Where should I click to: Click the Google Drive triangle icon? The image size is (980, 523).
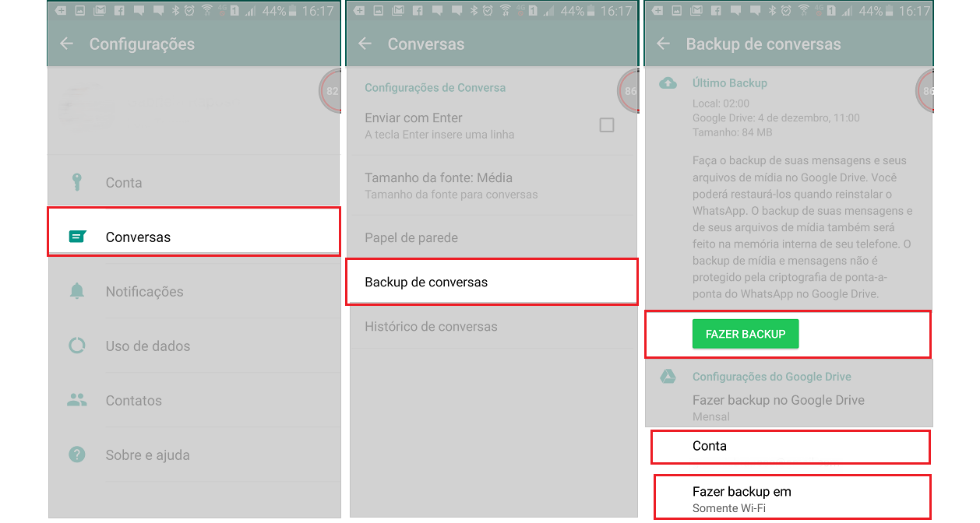coord(668,377)
